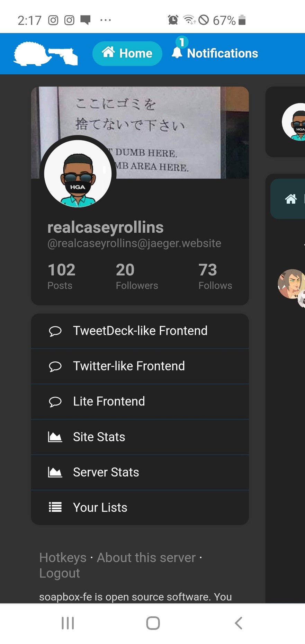This screenshot has height=644, width=305.
Task: Tap speech bubble icon beside Twitter-like Frontend
Action: pos(55,366)
